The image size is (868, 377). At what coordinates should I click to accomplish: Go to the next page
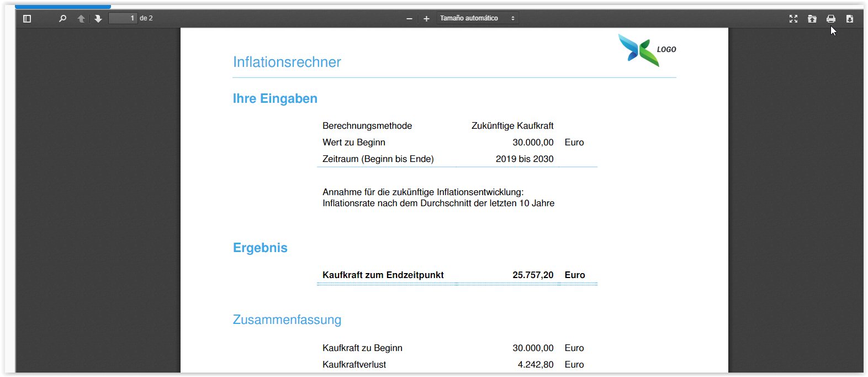tap(98, 19)
